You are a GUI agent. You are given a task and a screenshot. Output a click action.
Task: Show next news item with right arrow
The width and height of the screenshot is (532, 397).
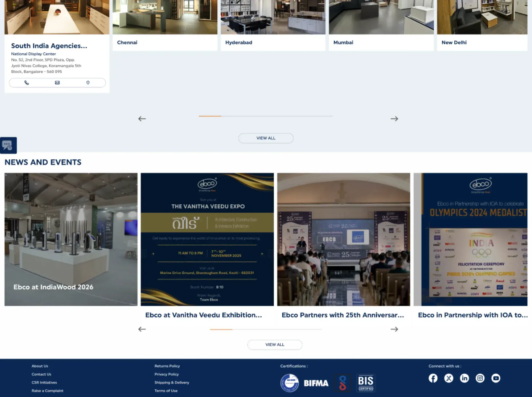click(394, 329)
